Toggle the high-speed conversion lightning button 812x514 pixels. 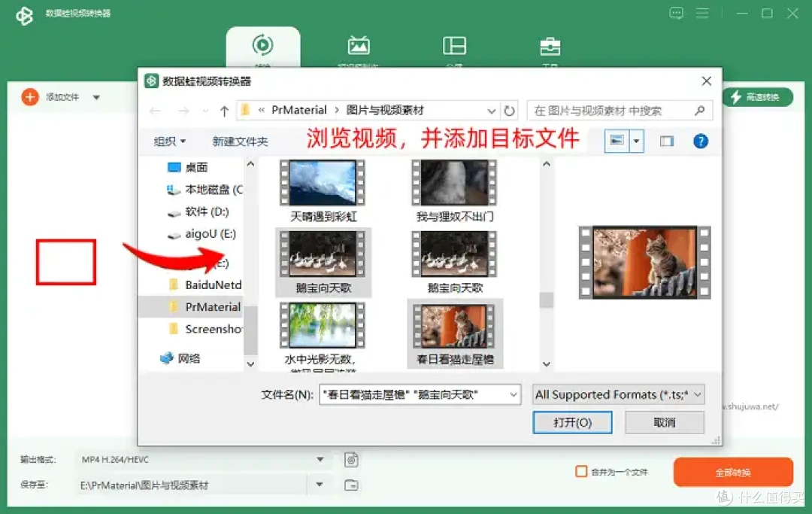tap(757, 97)
